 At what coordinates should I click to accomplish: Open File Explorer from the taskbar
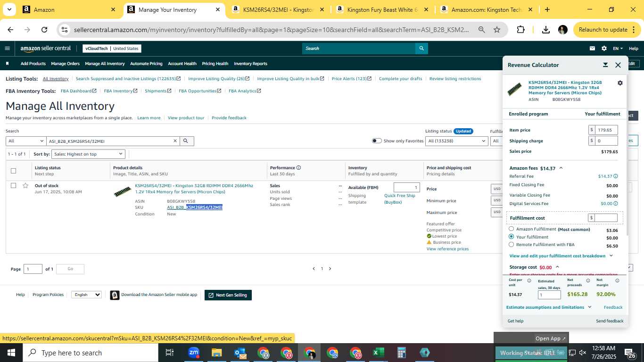click(x=216, y=353)
